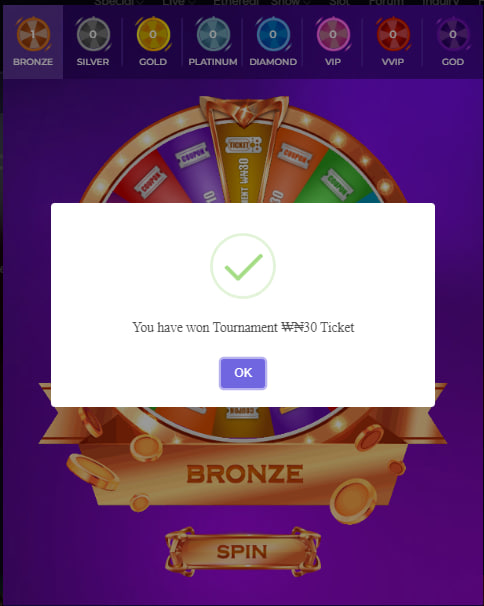The image size is (484, 606).
Task: Open the DIAMOND tab label
Action: [273, 62]
